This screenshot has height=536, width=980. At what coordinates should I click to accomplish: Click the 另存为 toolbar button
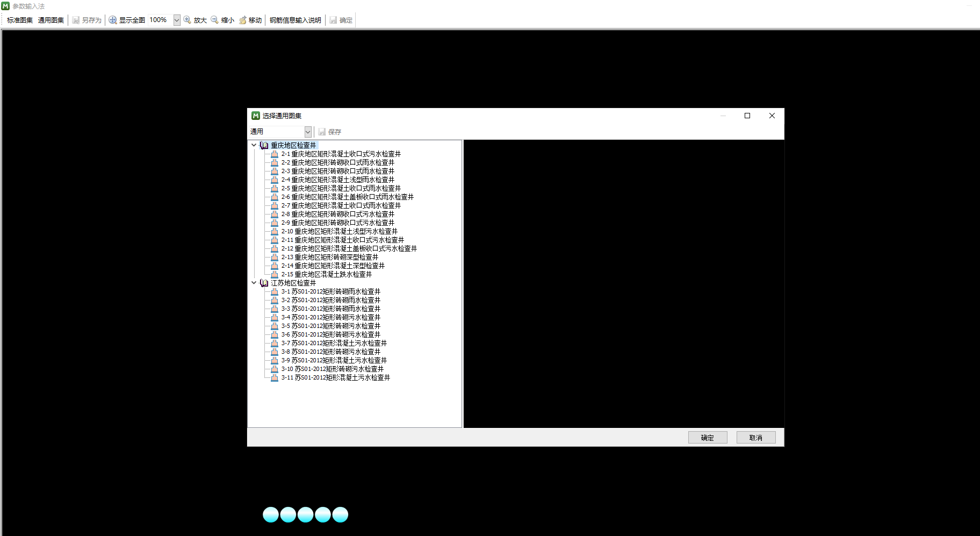(x=87, y=20)
